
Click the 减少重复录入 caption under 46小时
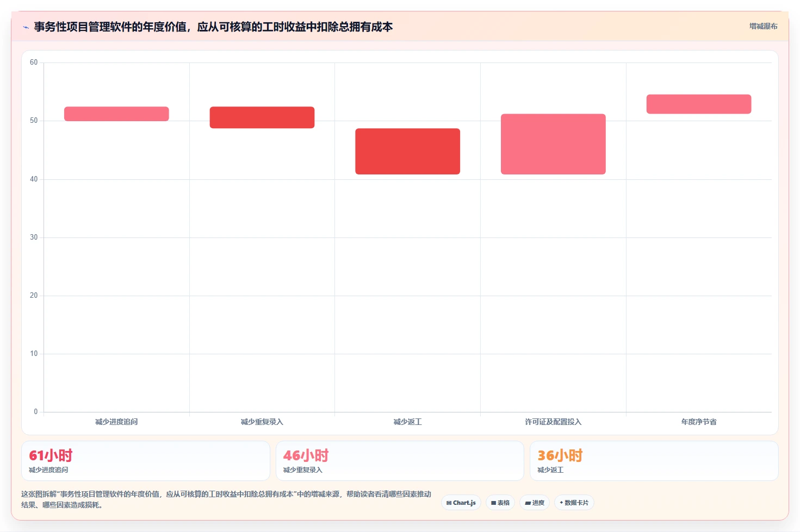coord(303,470)
